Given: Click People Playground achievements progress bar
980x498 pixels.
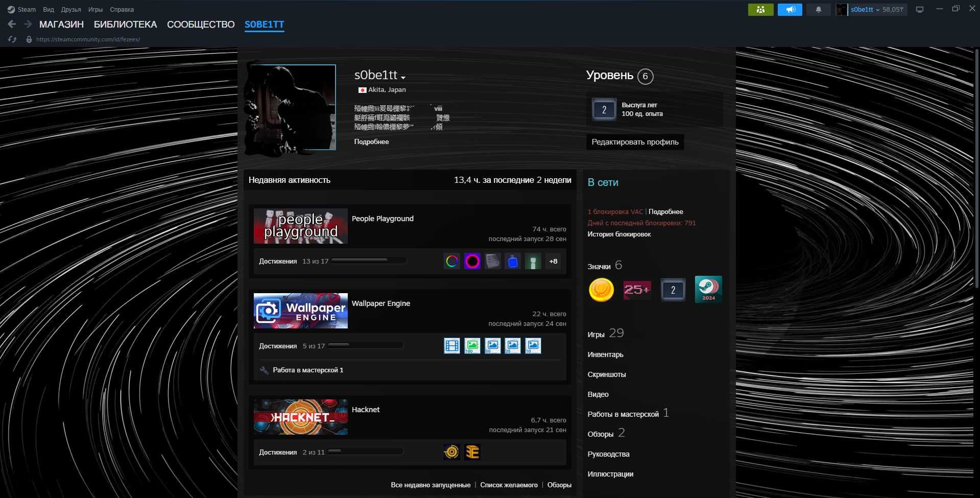Looking at the screenshot, I should pos(369,261).
